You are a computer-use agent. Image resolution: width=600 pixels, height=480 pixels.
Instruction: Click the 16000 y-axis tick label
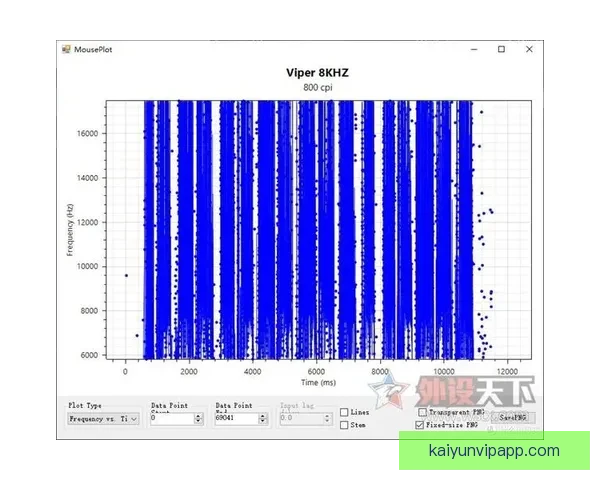click(88, 133)
